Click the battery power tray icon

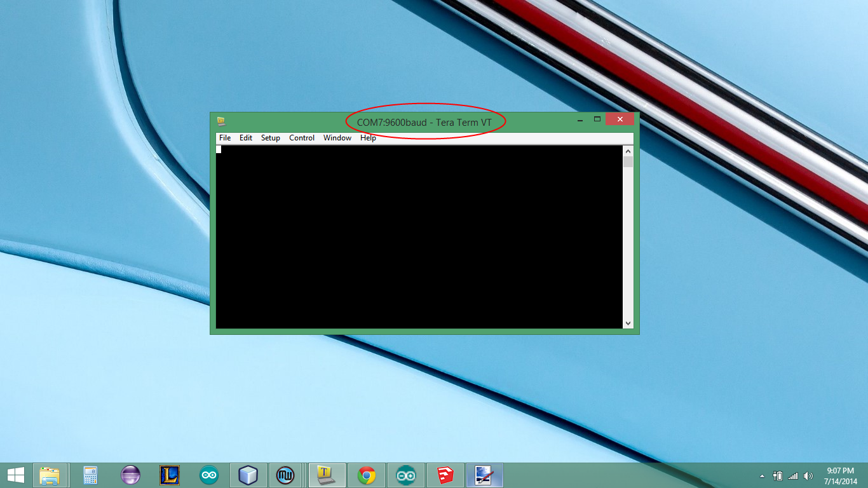click(778, 476)
